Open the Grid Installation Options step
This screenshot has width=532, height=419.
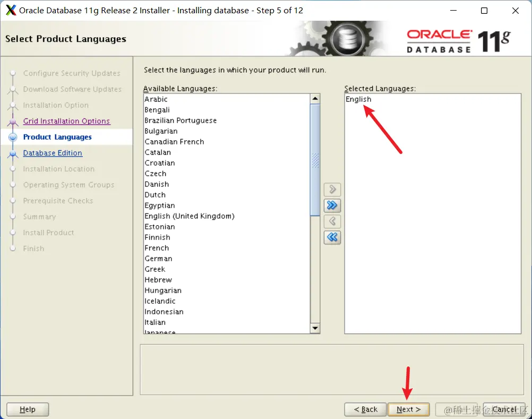(66, 121)
